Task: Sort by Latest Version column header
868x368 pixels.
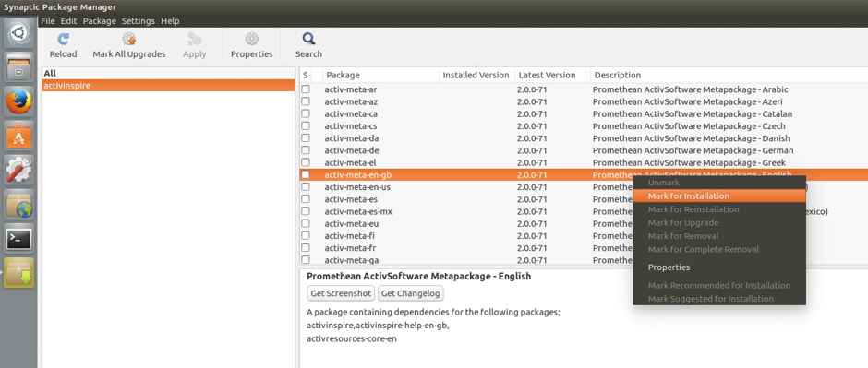Action: [552, 75]
